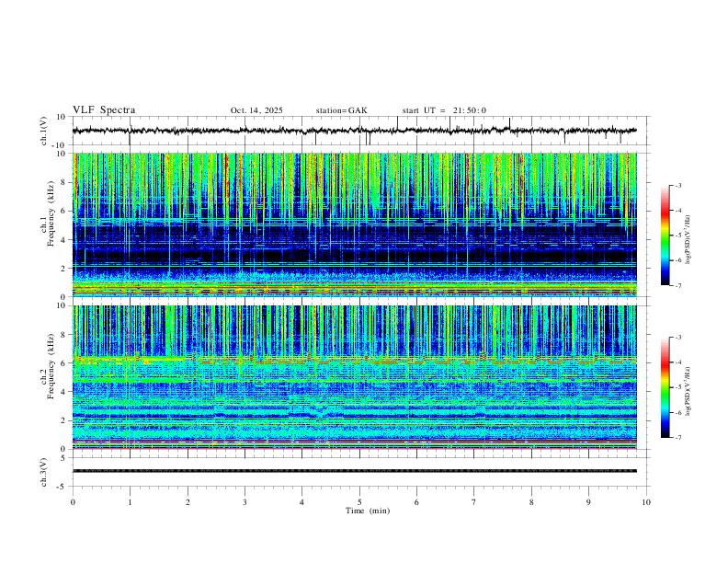The height and width of the screenshot is (563, 728).
Task: Click the "ch.3(V)" axis label
Action: point(44,472)
